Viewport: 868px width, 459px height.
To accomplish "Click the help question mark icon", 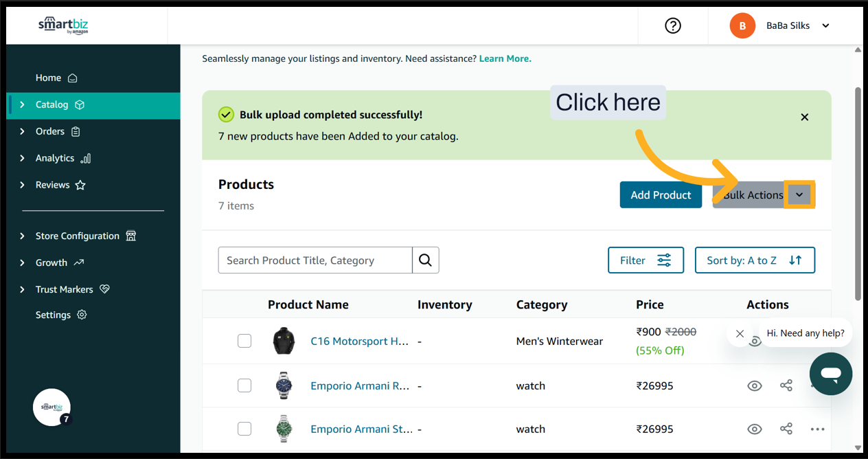I will 673,25.
